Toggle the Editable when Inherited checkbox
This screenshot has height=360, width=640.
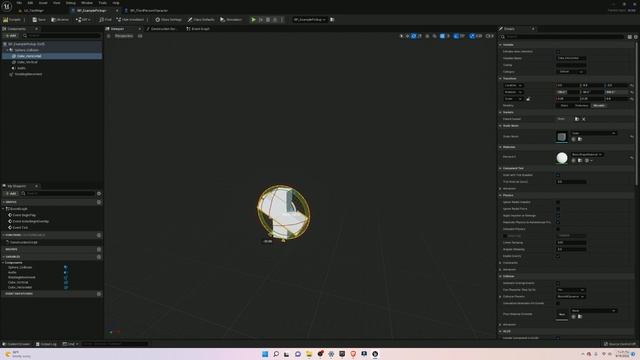[x=558, y=52]
